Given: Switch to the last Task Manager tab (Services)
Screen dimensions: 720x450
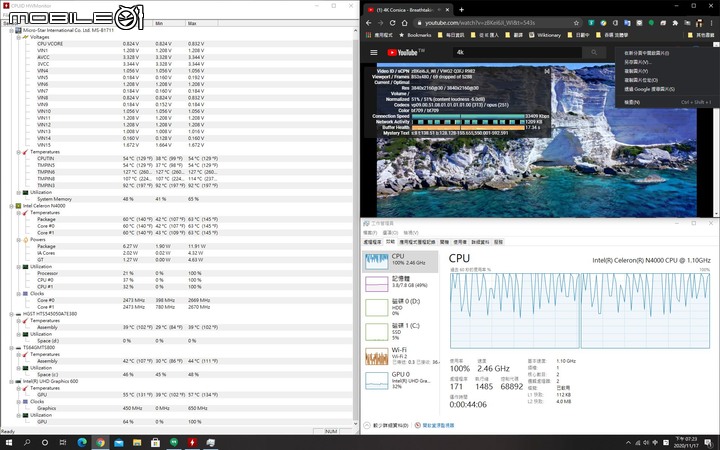Looking at the screenshot, I should [x=498, y=242].
